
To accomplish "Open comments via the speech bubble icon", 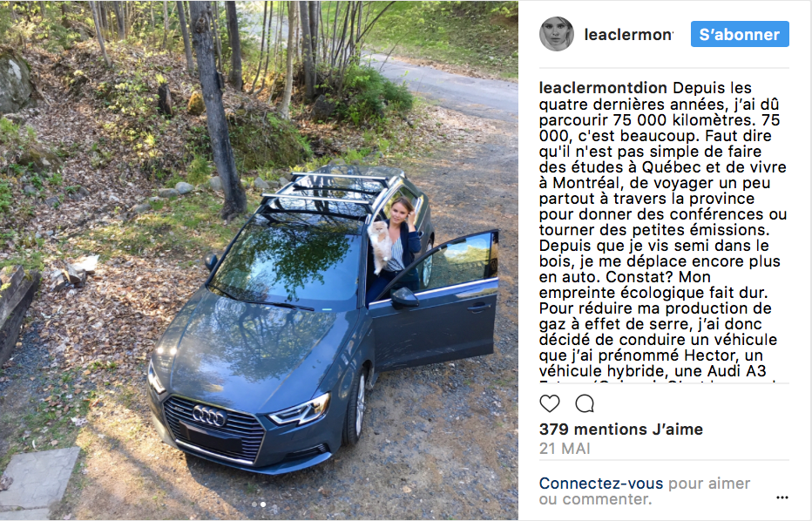I will point(585,403).
